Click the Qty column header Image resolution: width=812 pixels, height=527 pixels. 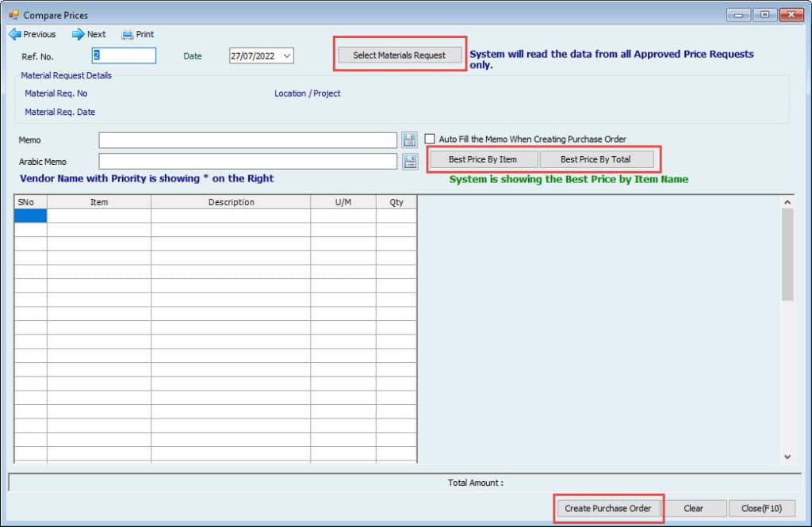(396, 202)
